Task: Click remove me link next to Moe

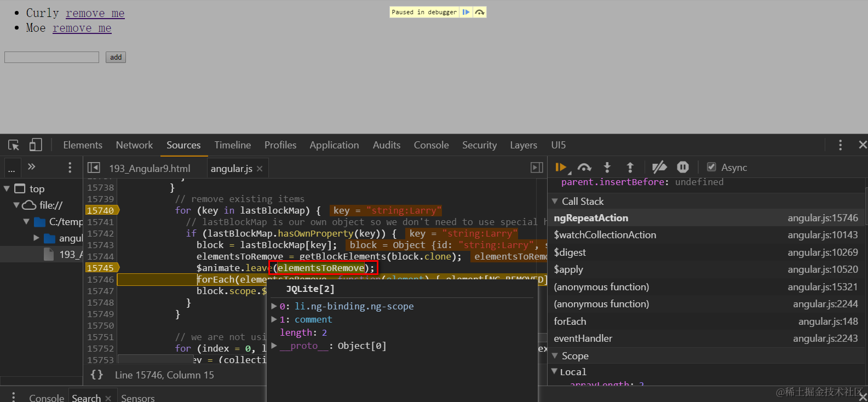Action: [82, 28]
